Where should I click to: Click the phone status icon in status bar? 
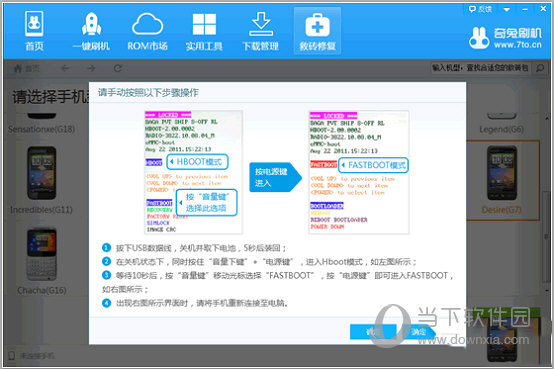(11, 356)
